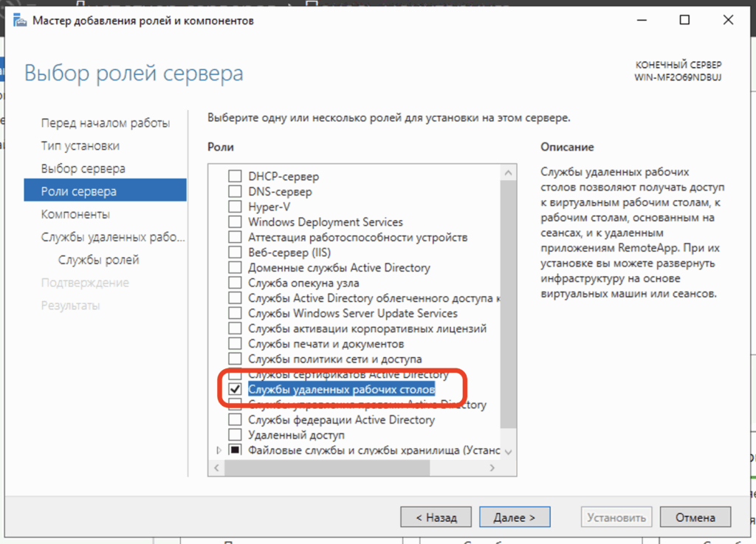Check the DHCP-сервер checkbox

coord(235,176)
